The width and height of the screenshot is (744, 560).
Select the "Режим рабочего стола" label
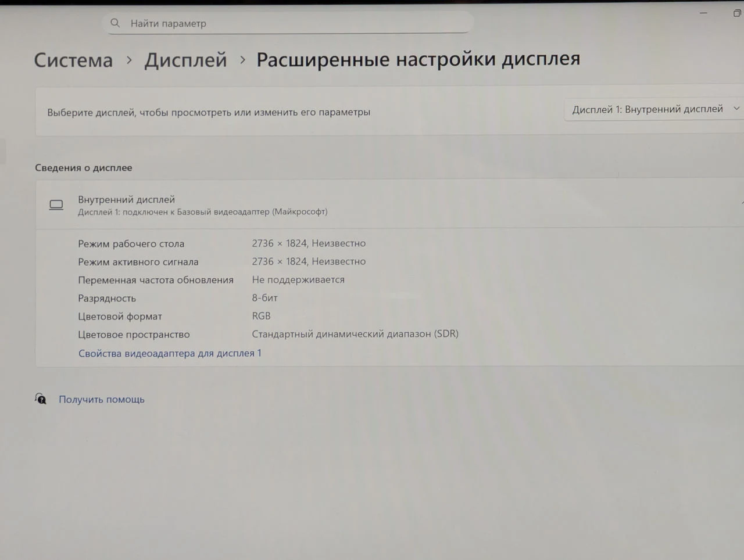click(x=131, y=244)
